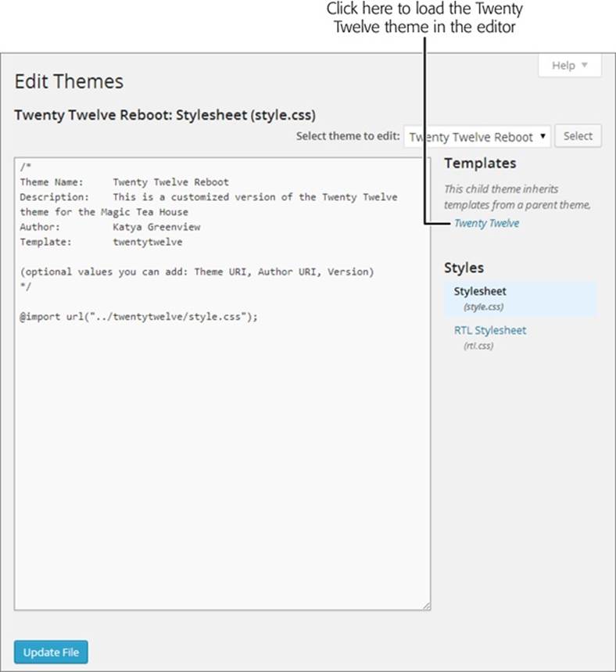Image resolution: width=616 pixels, height=672 pixels.
Task: Click the 'Description:' line in the editor
Action: (x=209, y=204)
